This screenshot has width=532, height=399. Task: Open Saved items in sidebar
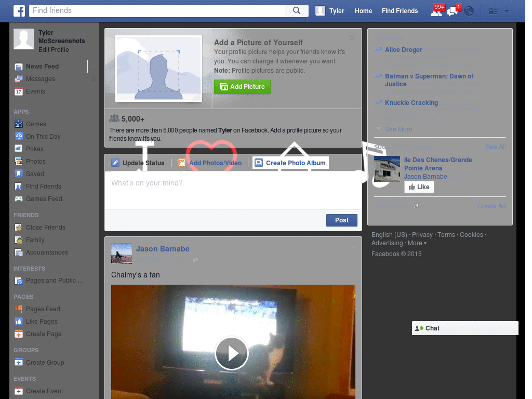tap(35, 174)
